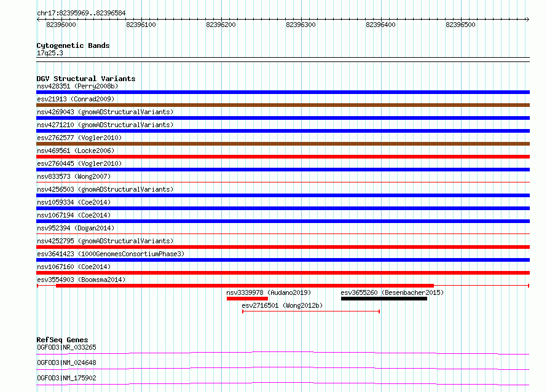Click the chr17:82395969..82396584 region label

81,13
